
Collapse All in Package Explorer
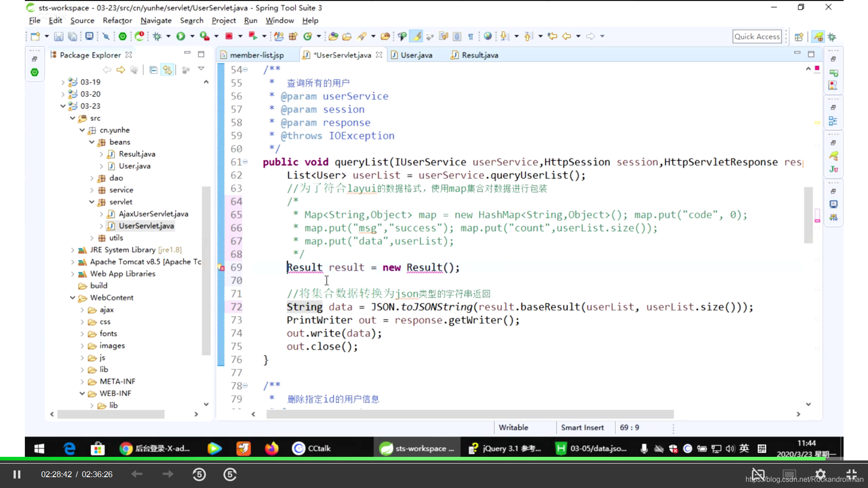[153, 70]
